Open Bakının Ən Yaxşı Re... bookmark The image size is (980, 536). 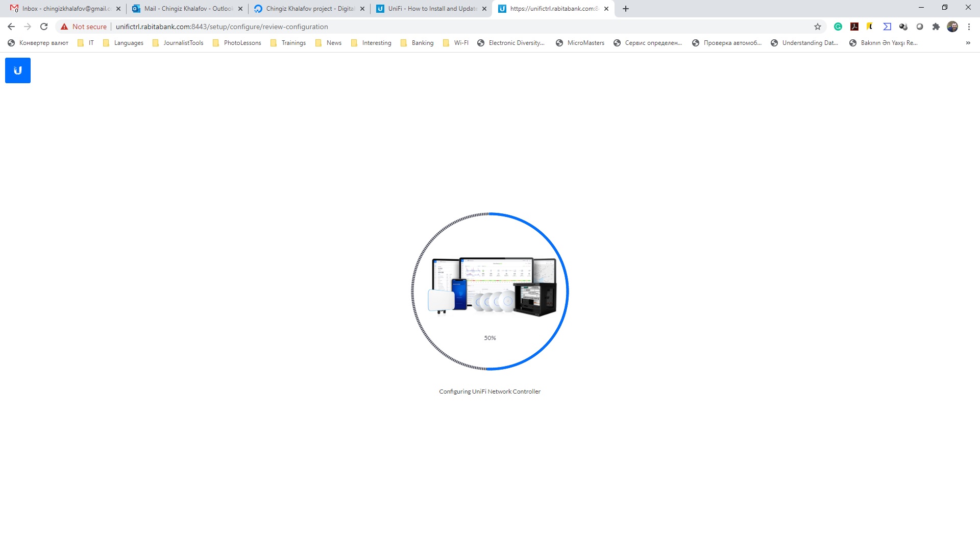pyautogui.click(x=884, y=43)
